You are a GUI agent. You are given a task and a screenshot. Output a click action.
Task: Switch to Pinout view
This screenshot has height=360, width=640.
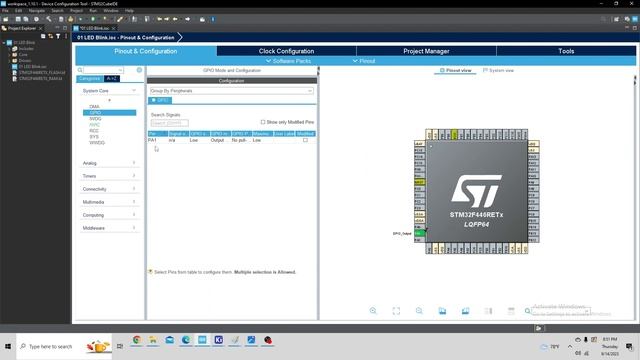pyautogui.click(x=456, y=71)
